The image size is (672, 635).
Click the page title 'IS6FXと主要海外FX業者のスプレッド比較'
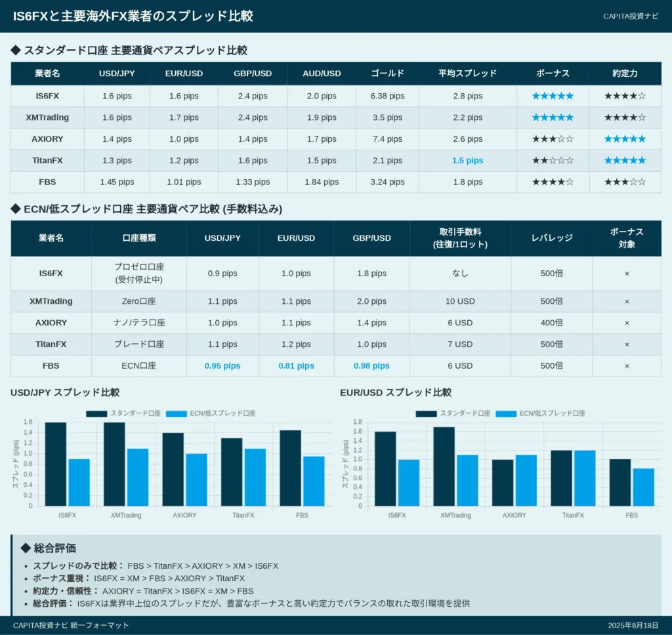click(x=133, y=16)
